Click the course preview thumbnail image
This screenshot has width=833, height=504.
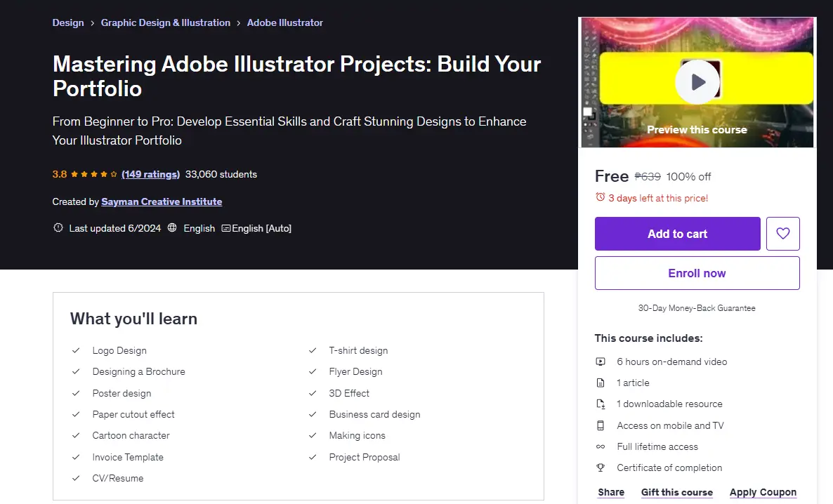pos(697,82)
